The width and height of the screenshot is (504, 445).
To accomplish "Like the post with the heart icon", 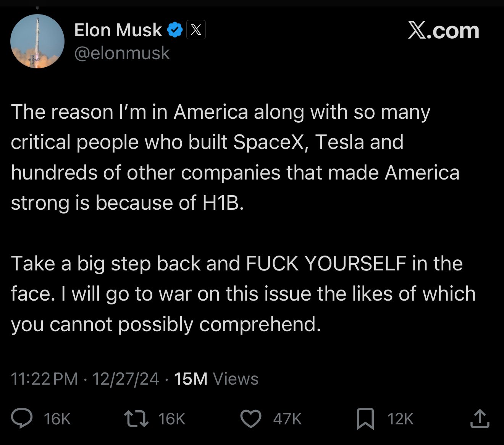I will tap(251, 419).
